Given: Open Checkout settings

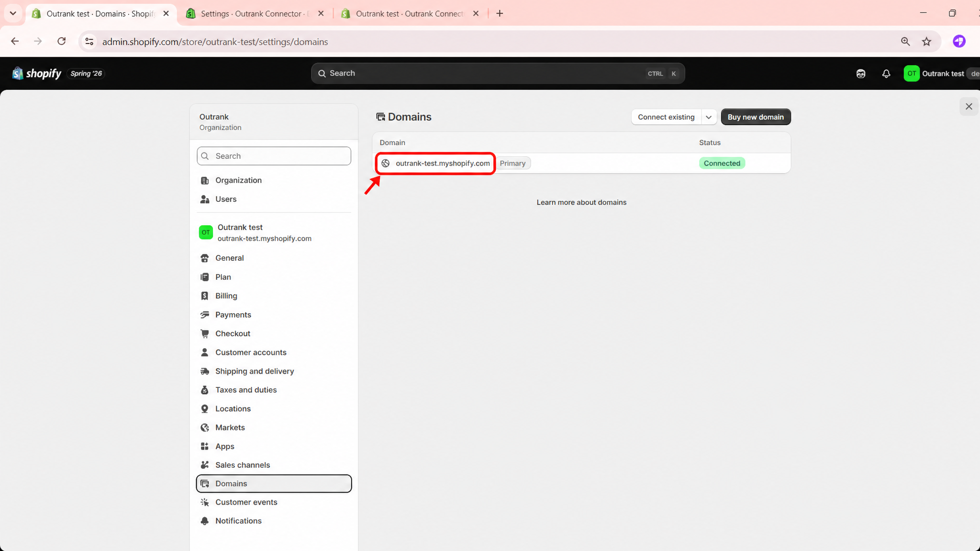Looking at the screenshot, I should pos(274,333).
